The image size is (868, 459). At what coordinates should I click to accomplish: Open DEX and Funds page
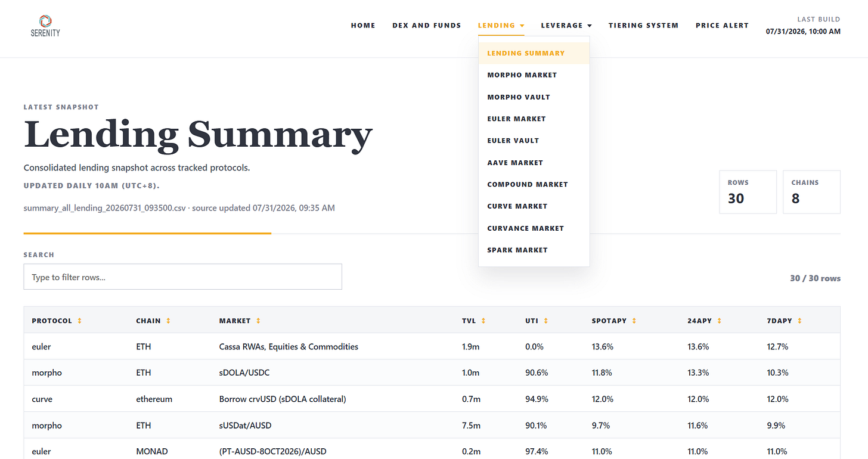point(427,26)
